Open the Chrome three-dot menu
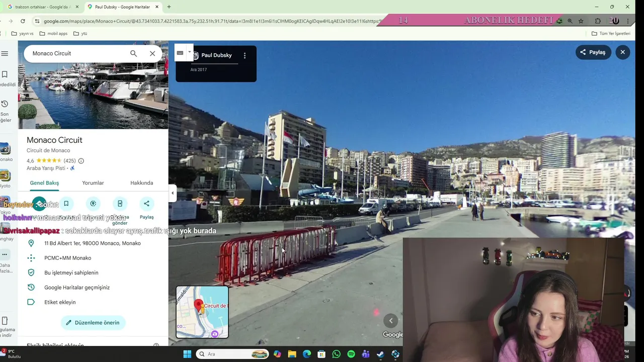Image resolution: width=644 pixels, height=362 pixels. [628, 21]
